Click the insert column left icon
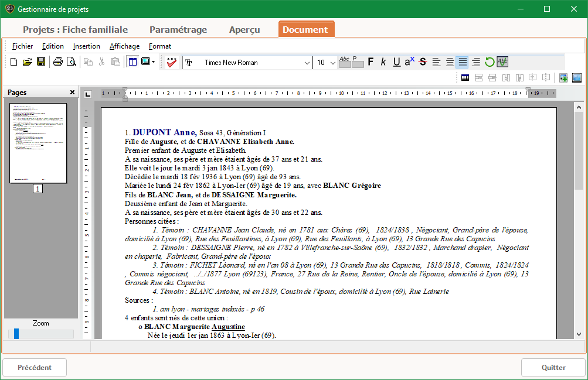The image size is (588, 380). 506,78
